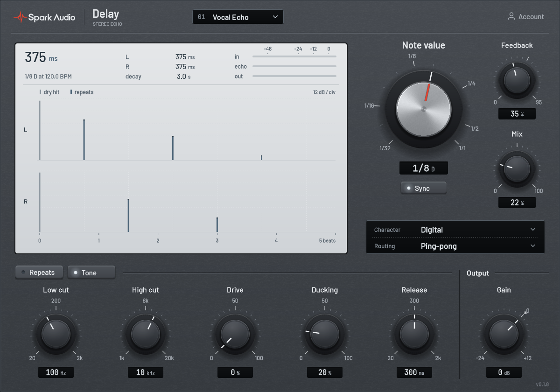Click the 5 beats axis label
This screenshot has height=392, width=560.
tap(327, 241)
